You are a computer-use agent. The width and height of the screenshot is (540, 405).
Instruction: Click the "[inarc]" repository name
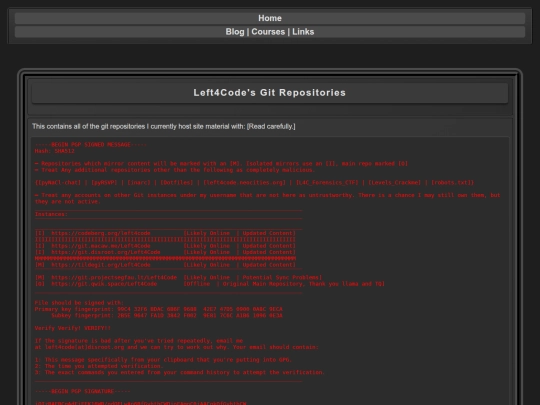[139, 183]
